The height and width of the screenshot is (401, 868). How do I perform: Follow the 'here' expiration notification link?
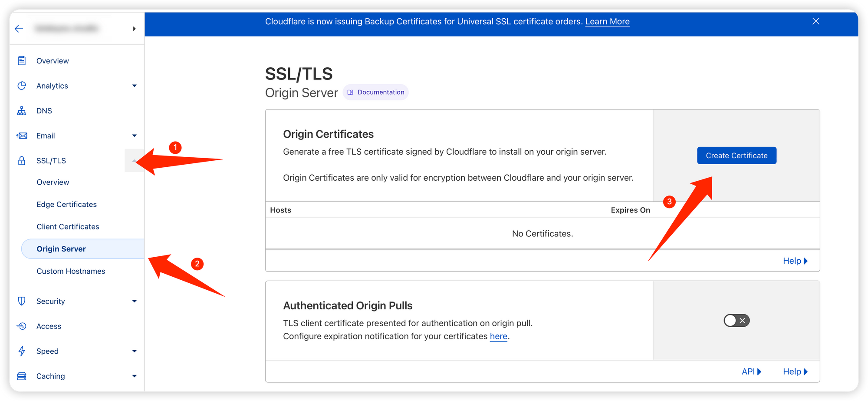tap(499, 336)
